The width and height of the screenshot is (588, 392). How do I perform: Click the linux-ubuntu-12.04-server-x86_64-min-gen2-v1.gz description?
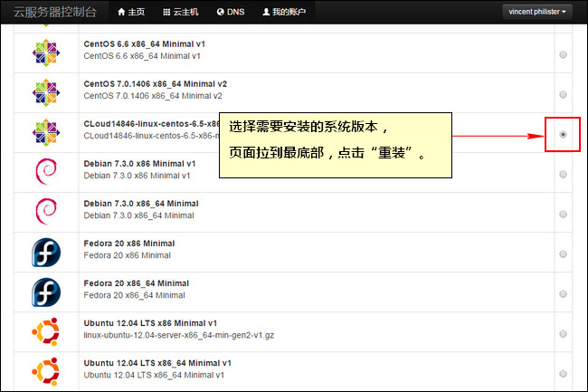click(x=179, y=335)
